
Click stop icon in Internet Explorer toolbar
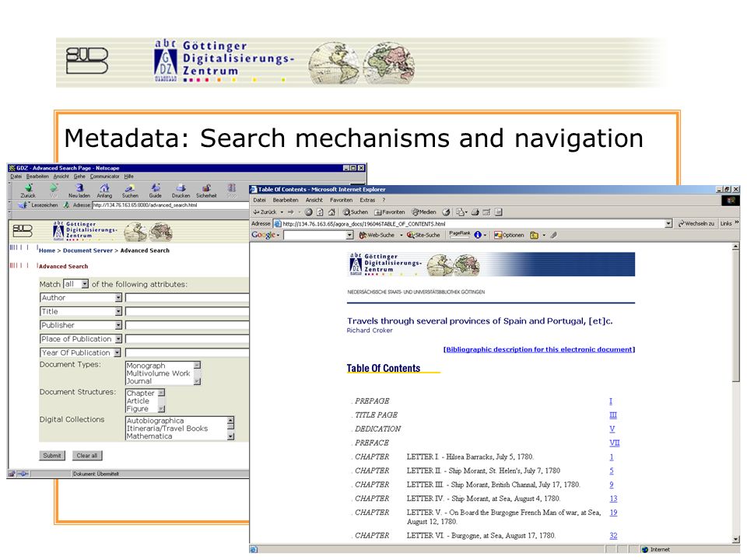pos(309,212)
